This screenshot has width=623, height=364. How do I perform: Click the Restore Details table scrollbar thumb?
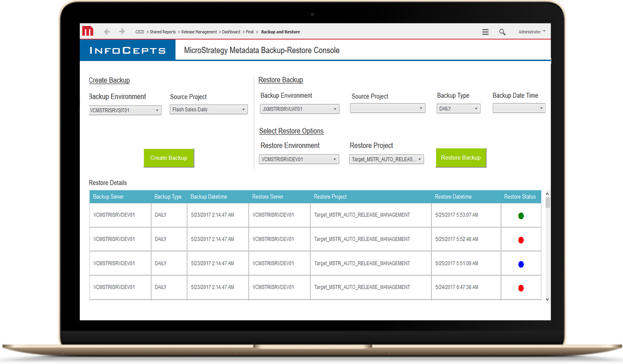[547, 202]
